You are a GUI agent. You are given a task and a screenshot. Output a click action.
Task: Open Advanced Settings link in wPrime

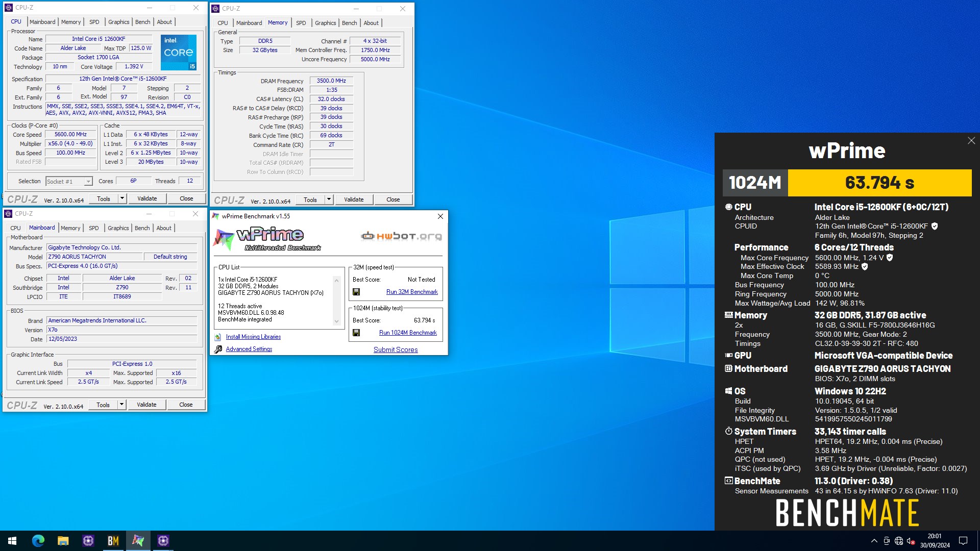coord(249,349)
